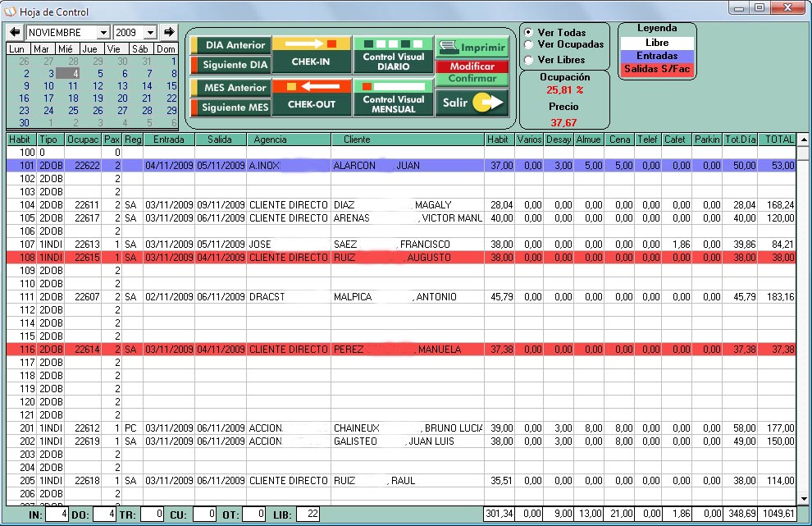Screen dimensions: 812x526
Task: Click the DIAZ MAGALY client cell
Action: 408,205
